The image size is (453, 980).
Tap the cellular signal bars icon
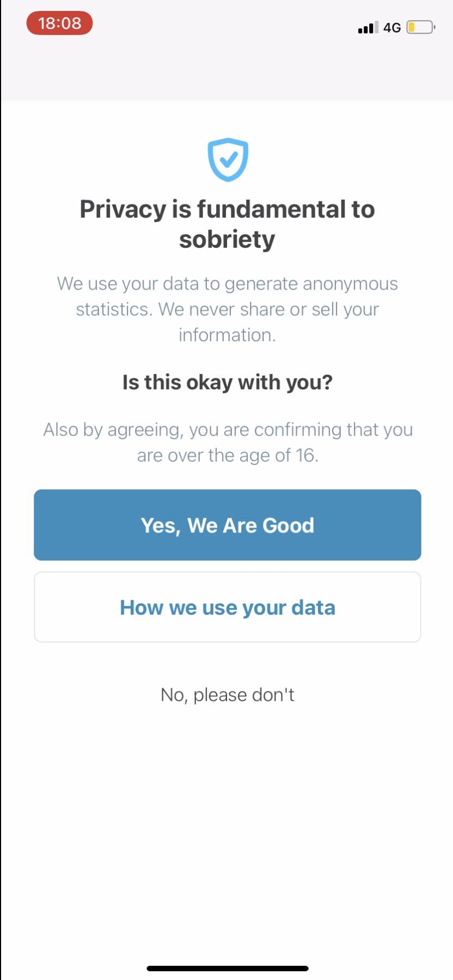coord(368,27)
